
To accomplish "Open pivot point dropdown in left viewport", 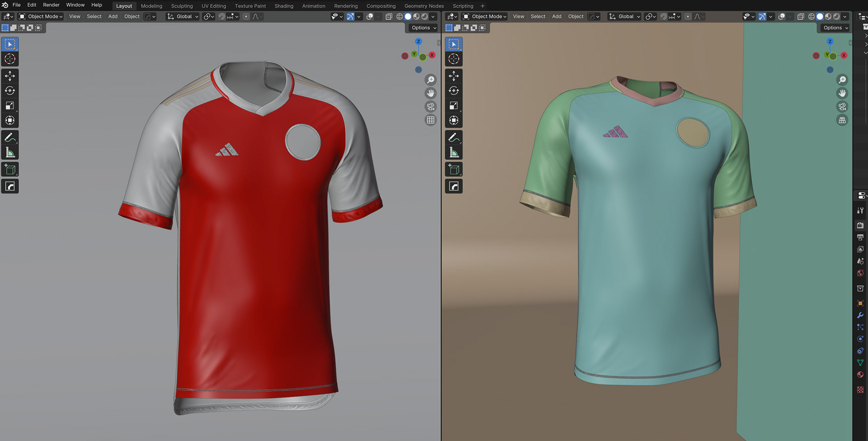I will pos(208,16).
